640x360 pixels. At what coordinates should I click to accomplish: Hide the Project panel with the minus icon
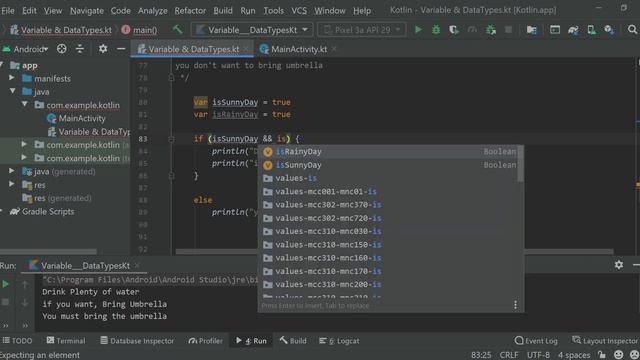point(121,49)
